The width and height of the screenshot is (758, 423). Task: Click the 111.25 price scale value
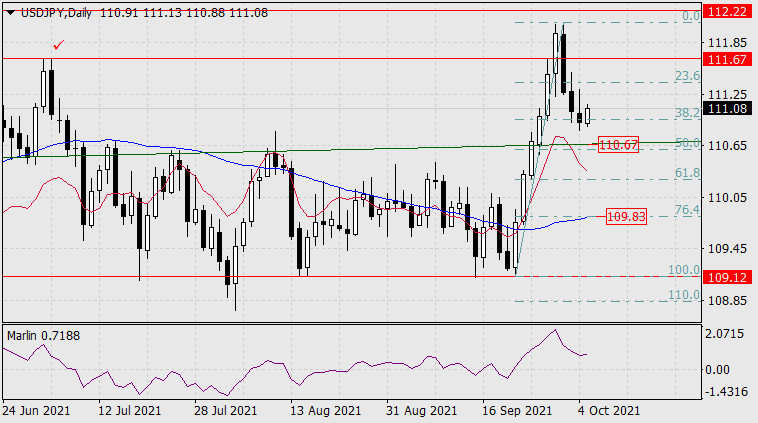click(728, 94)
